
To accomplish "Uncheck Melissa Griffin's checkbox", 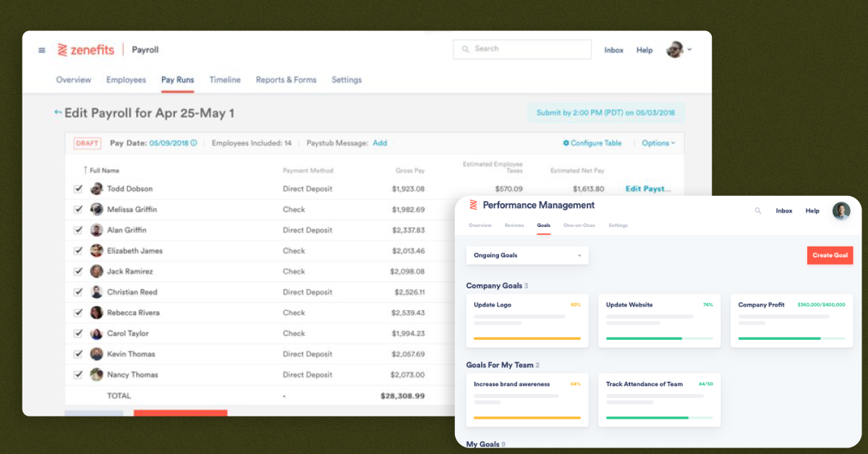I will point(78,210).
